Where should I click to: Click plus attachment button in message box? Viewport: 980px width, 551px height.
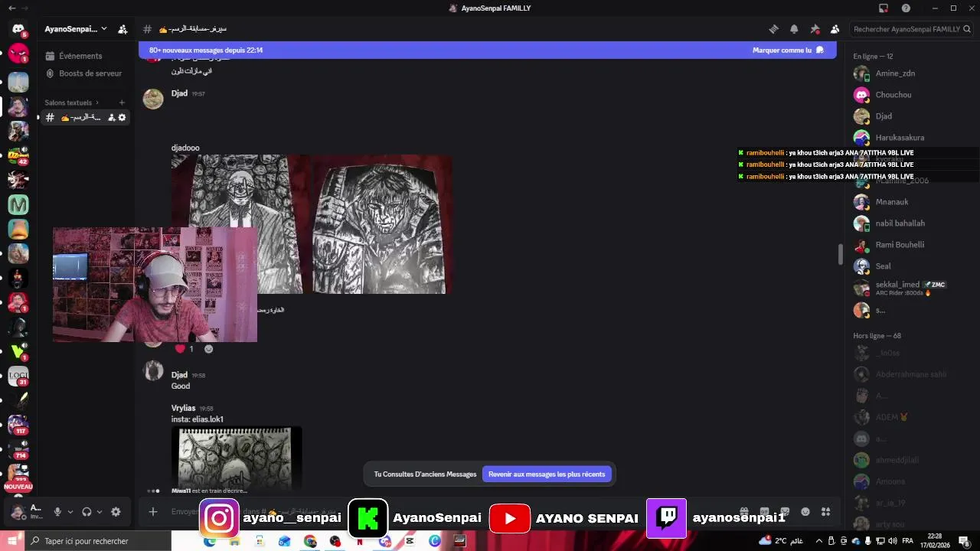153,512
